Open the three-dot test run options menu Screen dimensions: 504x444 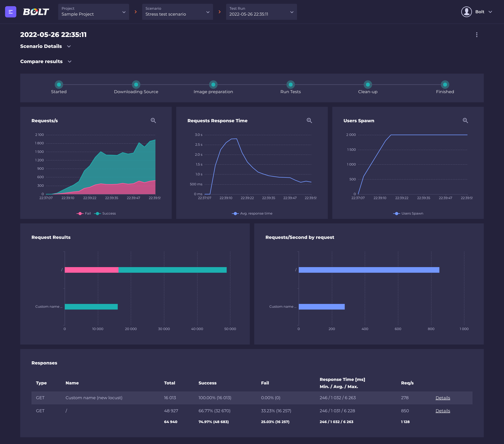(476, 35)
